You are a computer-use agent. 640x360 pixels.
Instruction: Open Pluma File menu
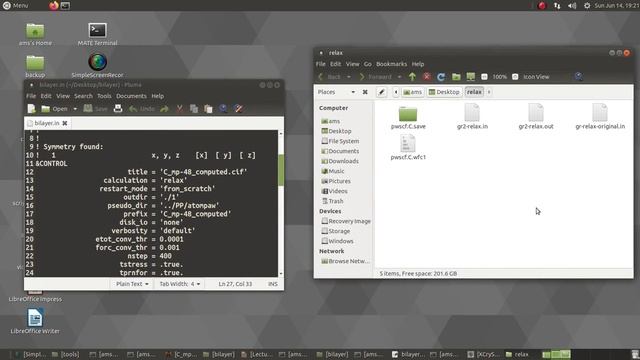[x=31, y=96]
